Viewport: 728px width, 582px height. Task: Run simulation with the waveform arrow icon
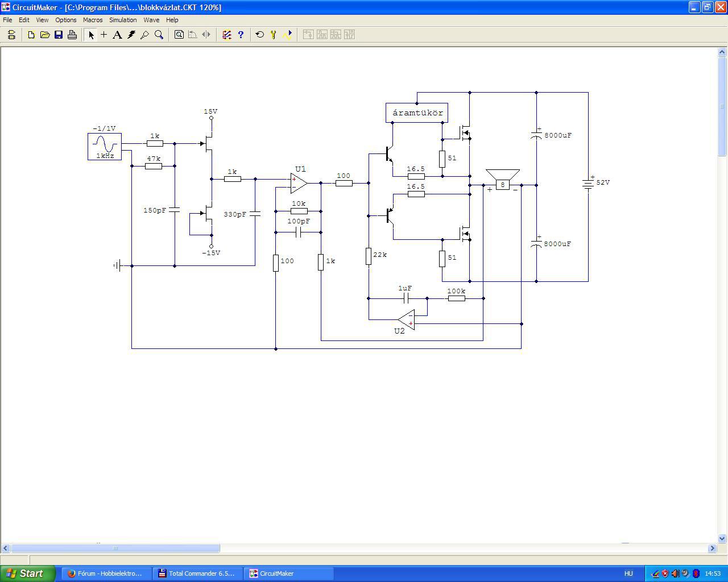(287, 35)
